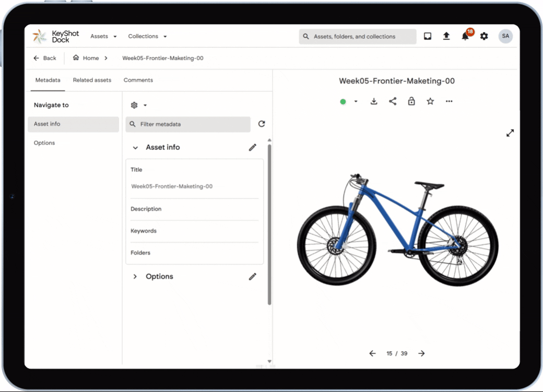This screenshot has height=392, width=543.
Task: Open green status dropdown
Action: [x=349, y=101]
